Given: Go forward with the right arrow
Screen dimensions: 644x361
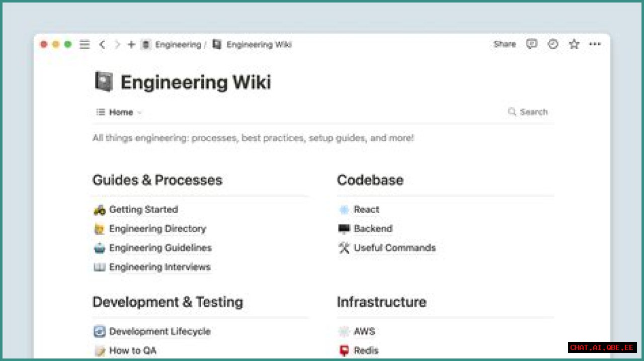Looking at the screenshot, I should [x=117, y=45].
